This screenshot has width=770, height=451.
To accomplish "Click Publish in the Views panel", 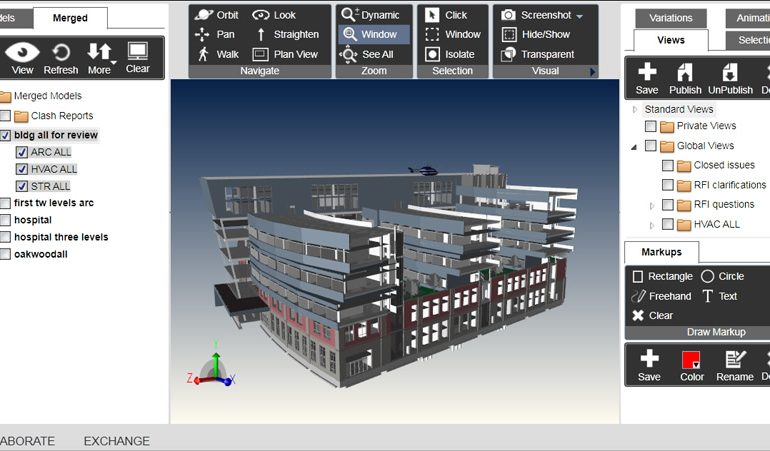I will point(685,77).
